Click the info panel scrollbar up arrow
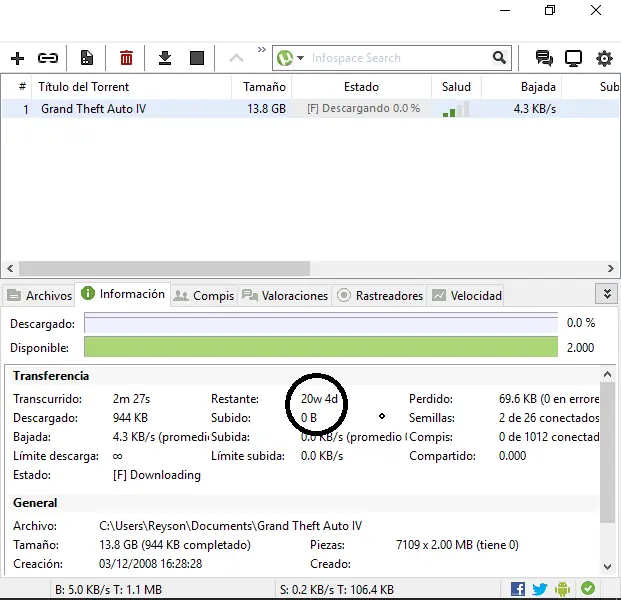Image resolution: width=621 pixels, height=600 pixels. [x=607, y=374]
